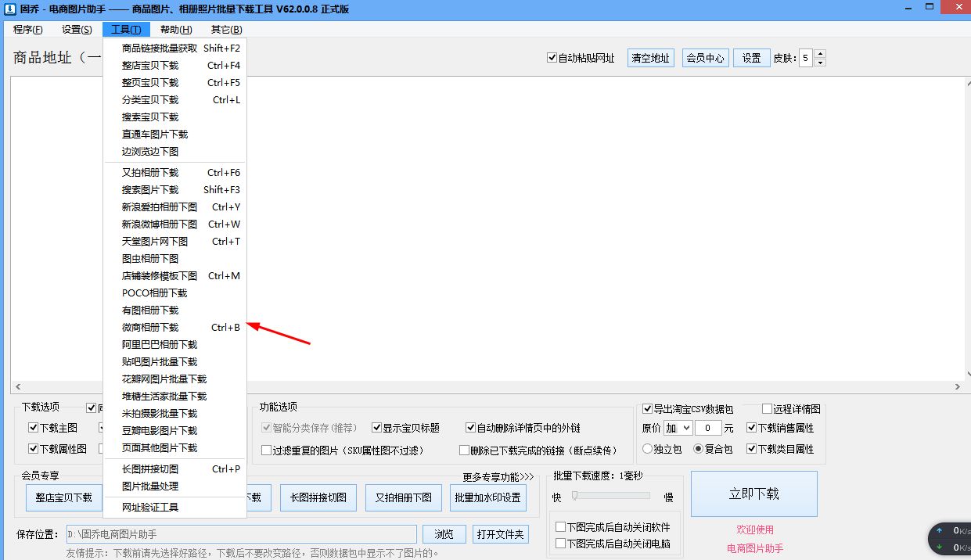This screenshot has height=560, width=971.
Task: Open the 帮助(H) menu
Action: pos(176,29)
